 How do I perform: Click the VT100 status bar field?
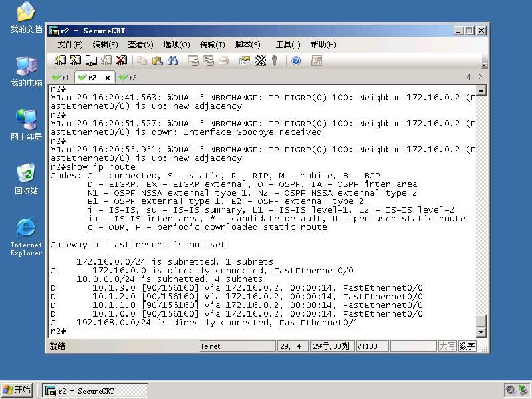[372, 346]
